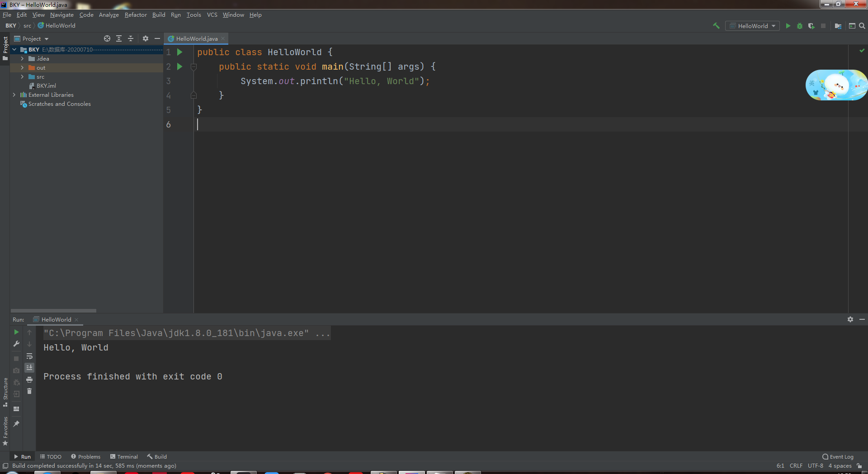Expand the src folder
Screen dimensions: 868x474
click(x=22, y=77)
